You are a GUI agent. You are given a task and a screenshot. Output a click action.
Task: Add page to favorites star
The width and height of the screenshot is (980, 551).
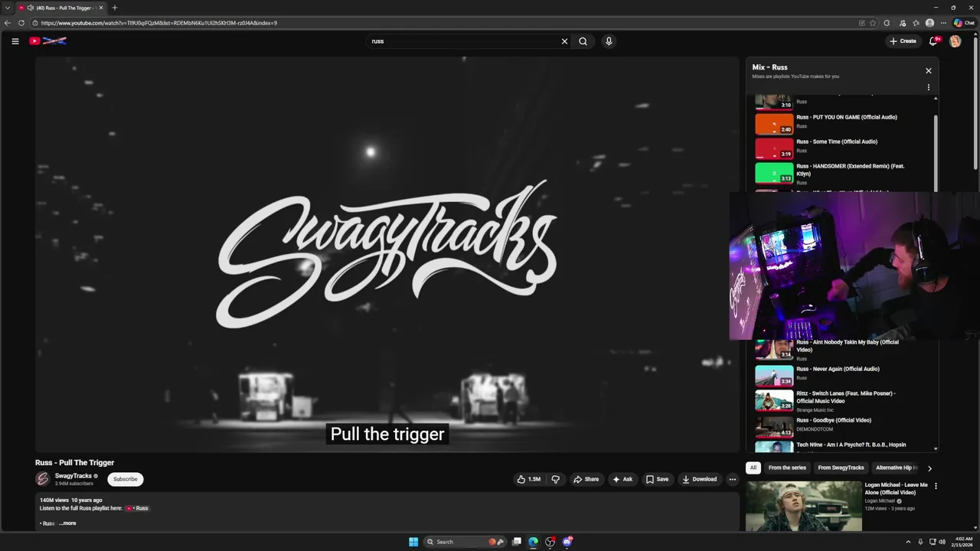click(873, 23)
